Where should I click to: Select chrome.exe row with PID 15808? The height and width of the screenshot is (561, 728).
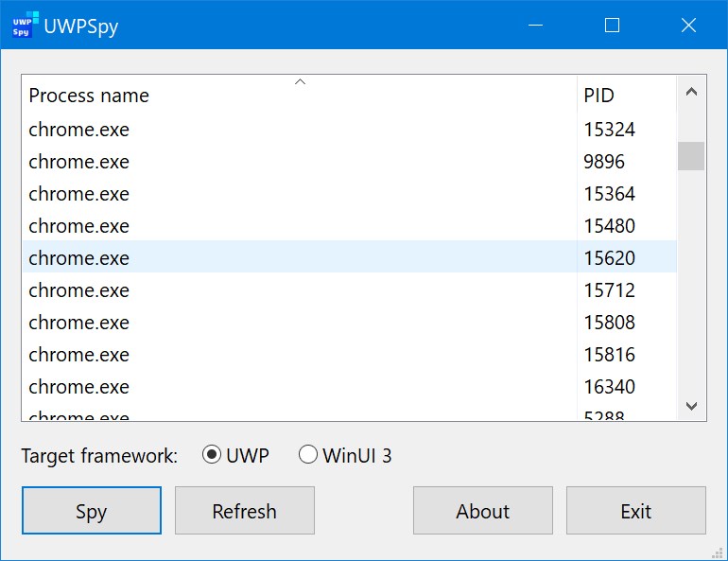[350, 323]
